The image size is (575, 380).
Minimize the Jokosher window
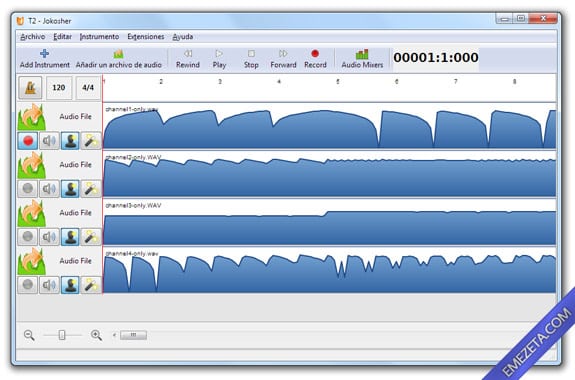coord(505,18)
